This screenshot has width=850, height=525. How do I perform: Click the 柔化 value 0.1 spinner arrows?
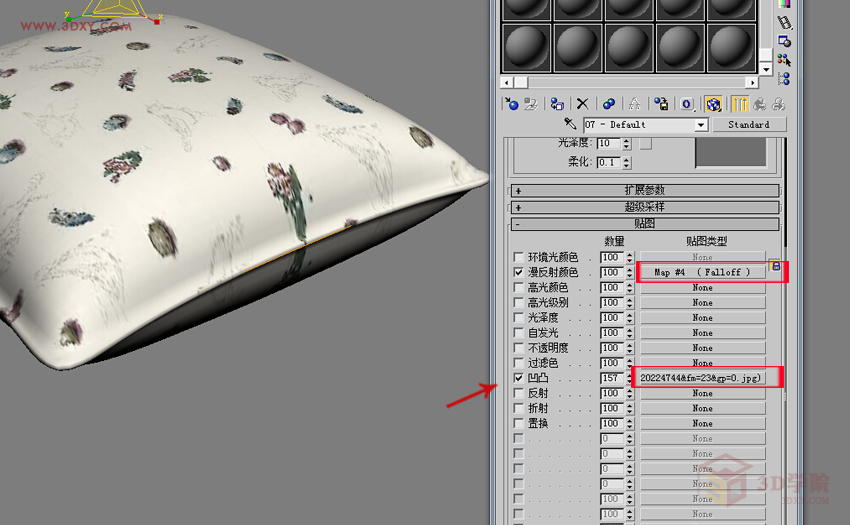(627, 162)
